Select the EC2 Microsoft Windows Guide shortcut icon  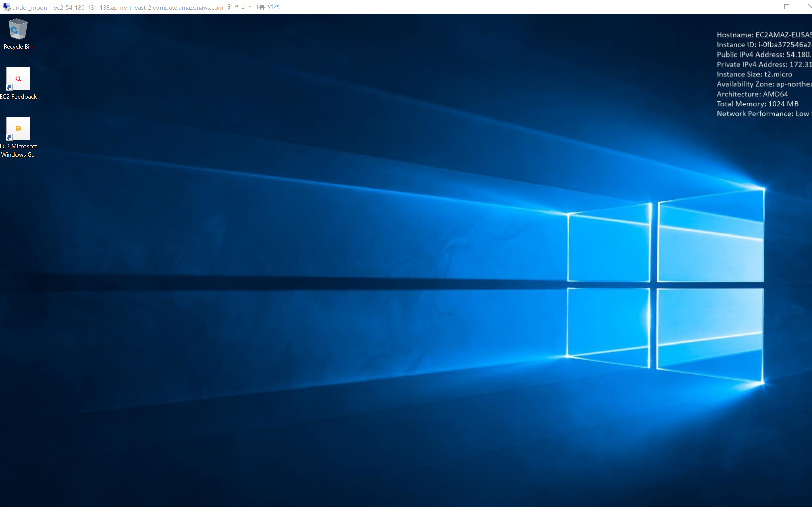point(18,128)
